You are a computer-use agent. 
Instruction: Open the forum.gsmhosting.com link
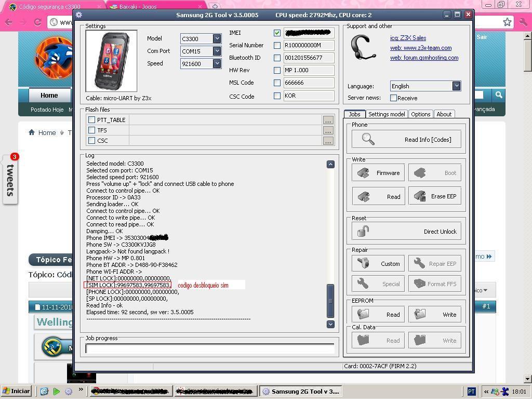click(x=424, y=58)
